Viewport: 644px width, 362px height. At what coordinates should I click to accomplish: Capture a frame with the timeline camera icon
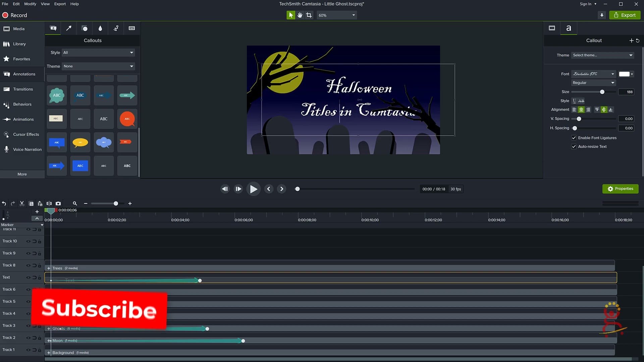click(58, 203)
